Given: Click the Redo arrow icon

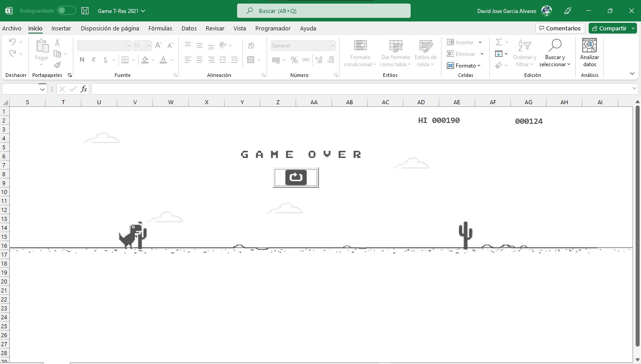Looking at the screenshot, I should click(13, 54).
